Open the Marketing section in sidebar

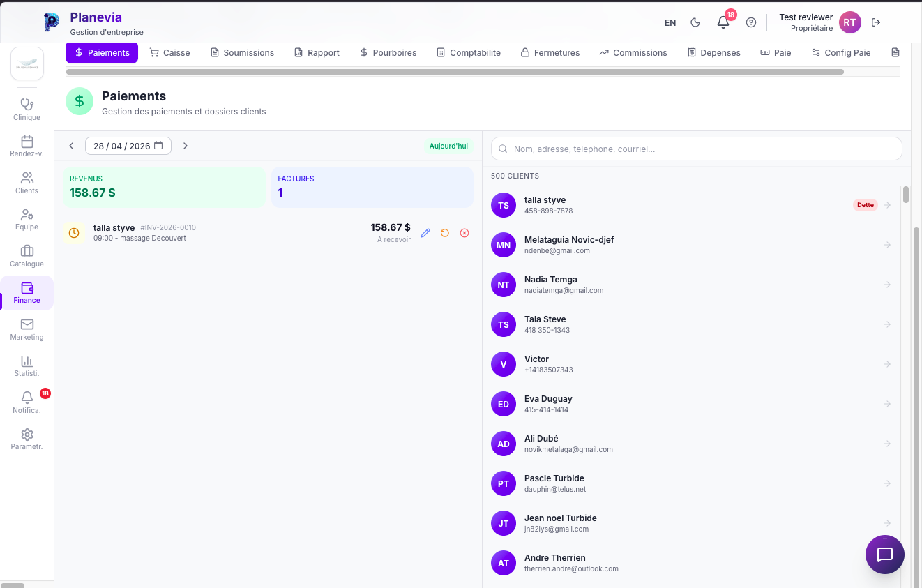(27, 329)
